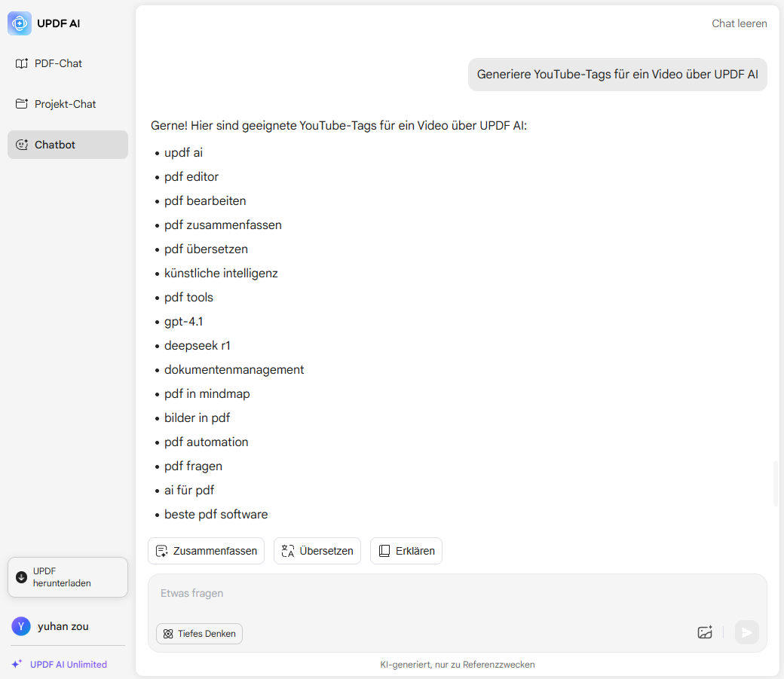Click the tag 'deepseek r1'

[198, 345]
